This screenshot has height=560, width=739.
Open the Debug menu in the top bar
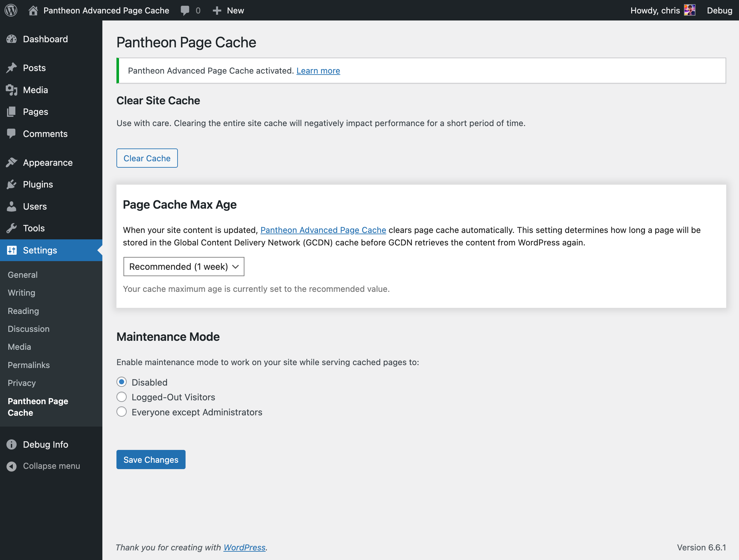(719, 10)
